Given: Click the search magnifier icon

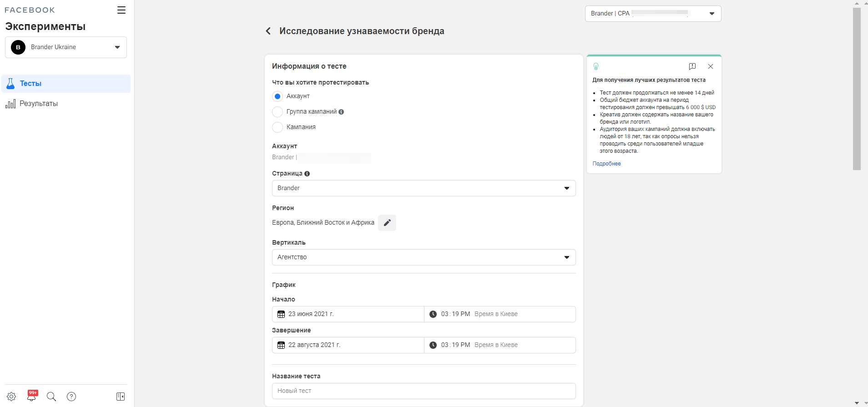Looking at the screenshot, I should click(x=51, y=397).
